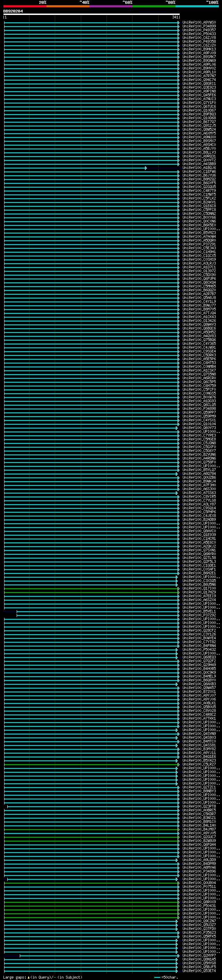Select hit UniRef100_A6XMY5
222x980 pixels.
coord(199,133)
